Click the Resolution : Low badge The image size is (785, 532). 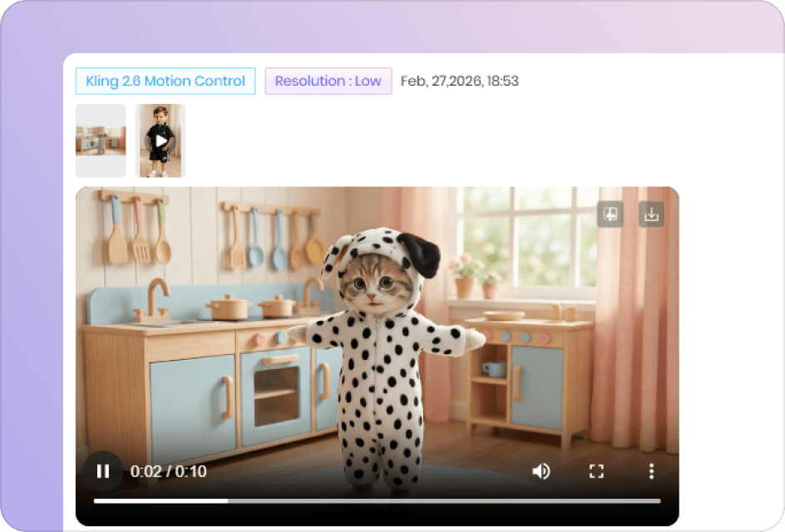(328, 81)
